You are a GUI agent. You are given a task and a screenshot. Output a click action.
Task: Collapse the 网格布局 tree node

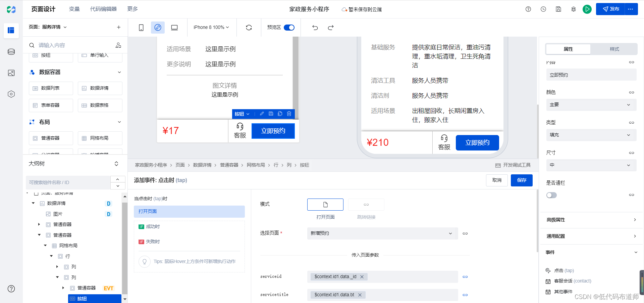(45, 246)
